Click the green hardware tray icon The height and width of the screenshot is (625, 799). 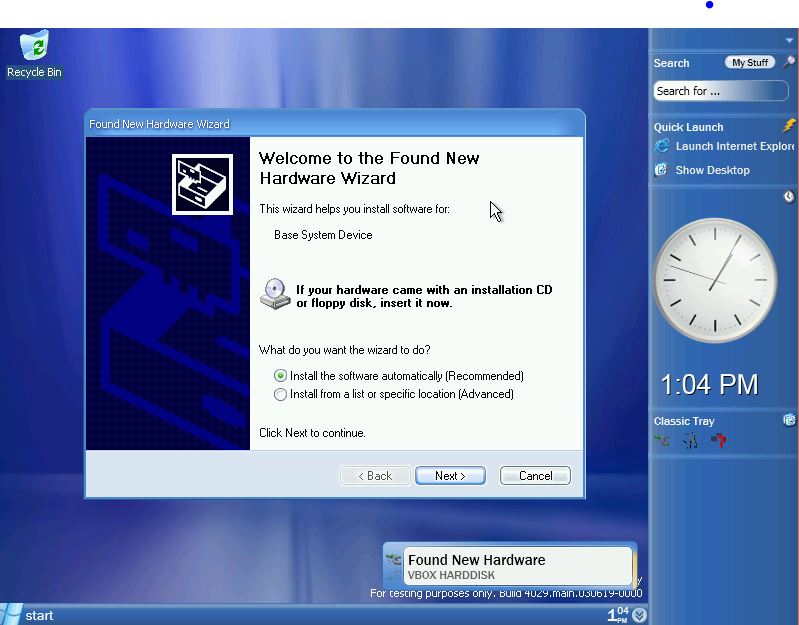coord(662,440)
